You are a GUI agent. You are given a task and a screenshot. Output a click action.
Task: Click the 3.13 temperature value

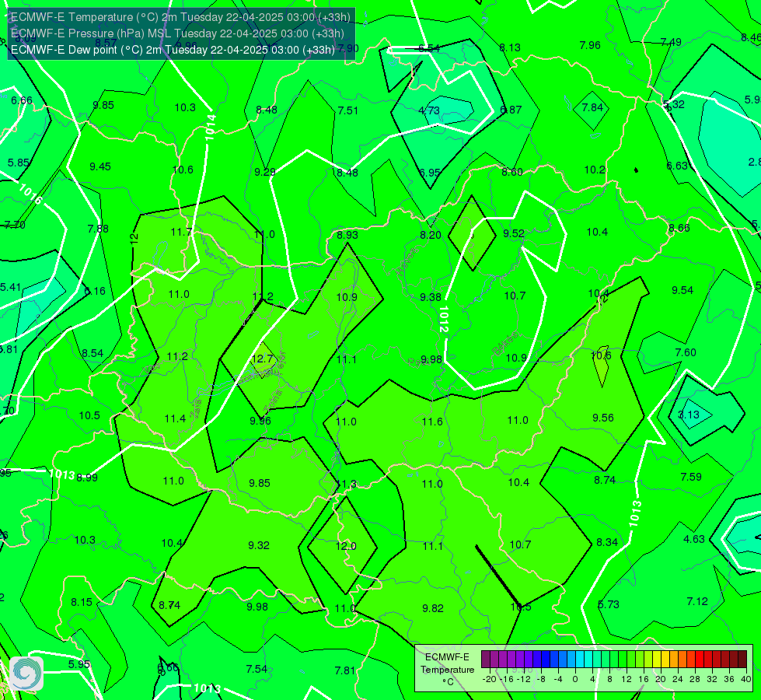click(689, 415)
